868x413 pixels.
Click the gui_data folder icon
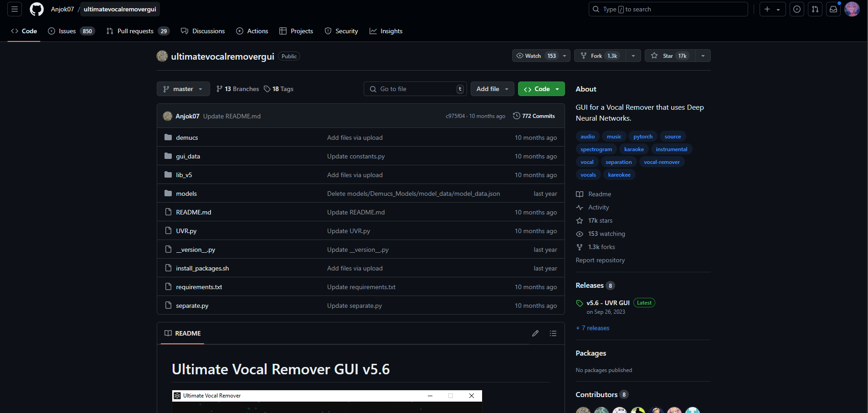click(168, 156)
